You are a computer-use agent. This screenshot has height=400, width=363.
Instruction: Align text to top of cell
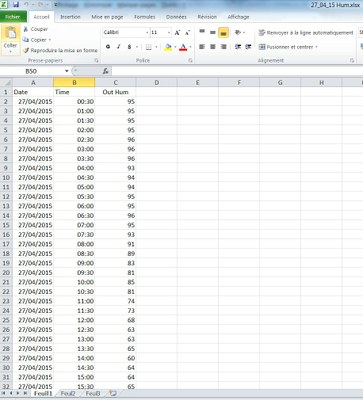(x=202, y=32)
